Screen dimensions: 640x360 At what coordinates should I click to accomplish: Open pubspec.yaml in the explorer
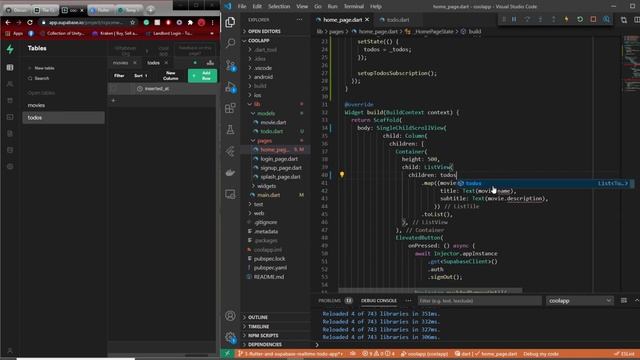coord(270,268)
